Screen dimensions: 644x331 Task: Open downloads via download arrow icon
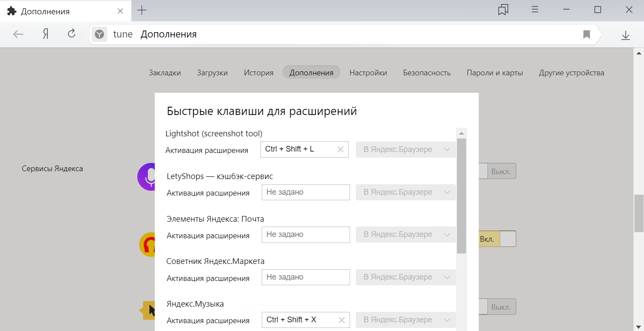625,35
